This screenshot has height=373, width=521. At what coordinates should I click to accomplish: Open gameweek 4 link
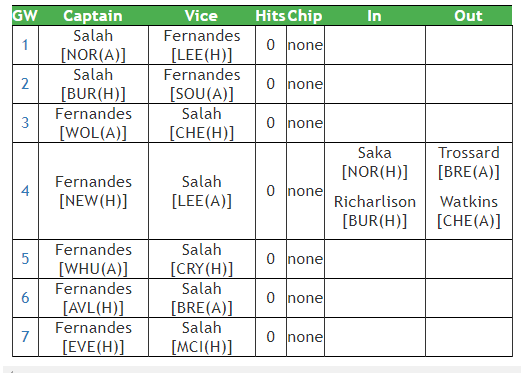[25, 191]
